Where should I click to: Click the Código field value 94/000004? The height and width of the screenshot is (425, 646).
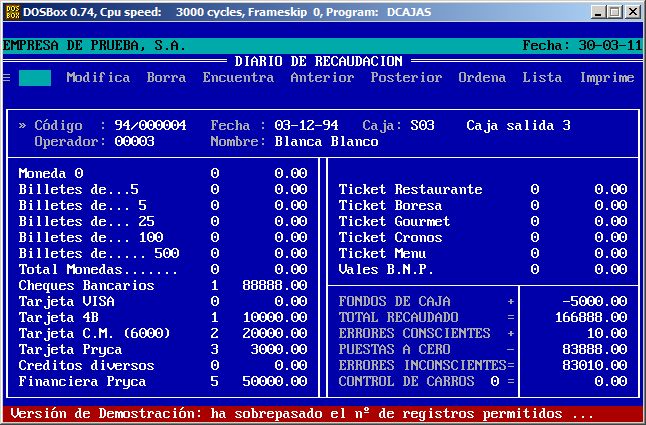[x=150, y=126]
